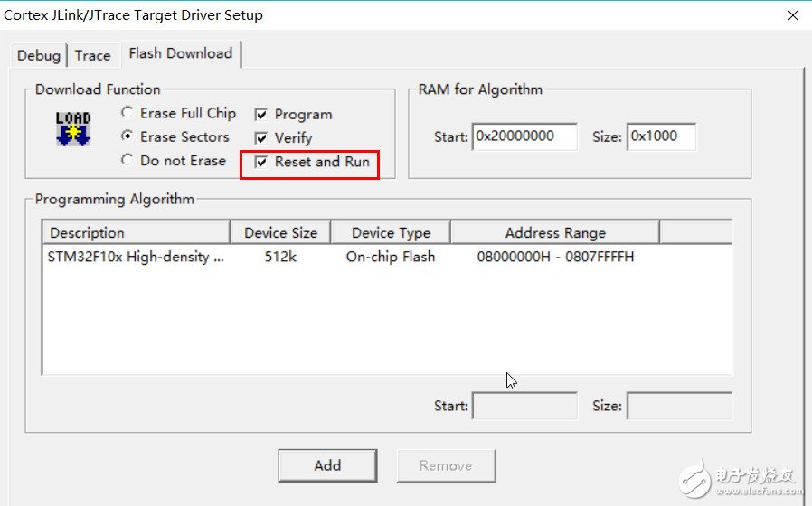Edit RAM for Algorithm Start field

524,136
